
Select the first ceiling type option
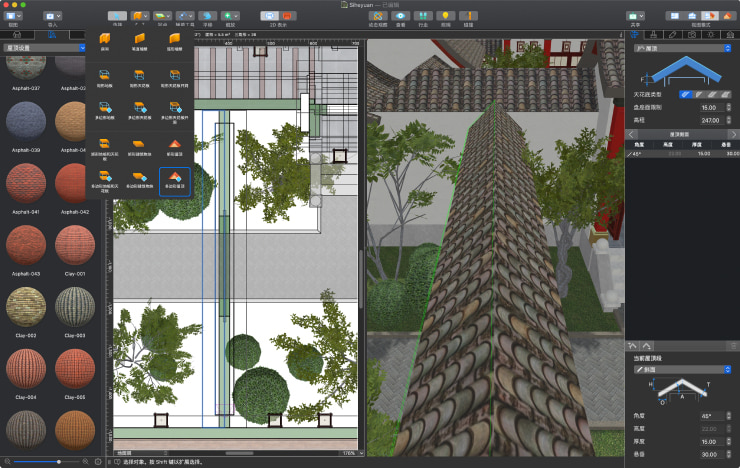(685, 94)
